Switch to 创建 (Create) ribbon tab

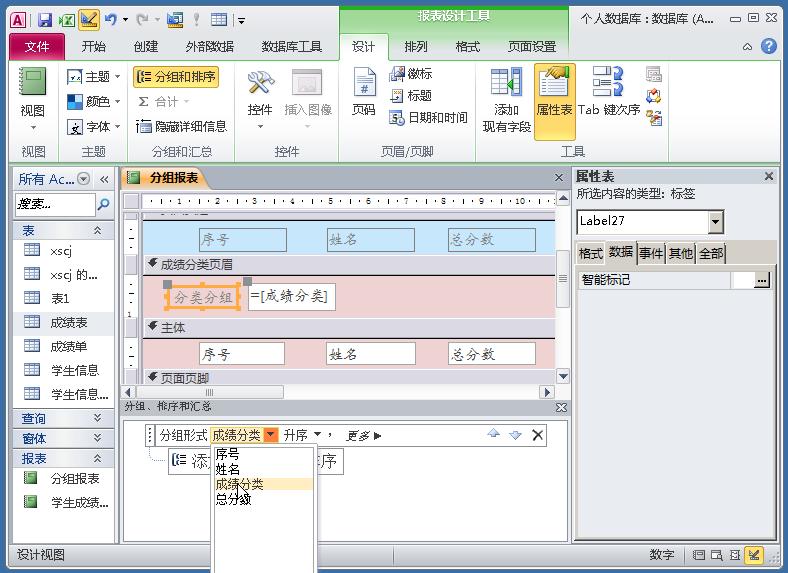tap(146, 47)
